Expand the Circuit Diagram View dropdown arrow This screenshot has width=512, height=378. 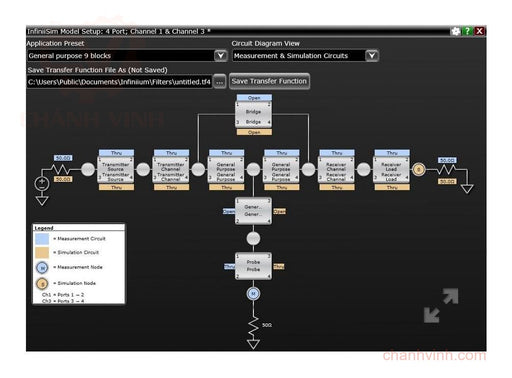[372, 56]
